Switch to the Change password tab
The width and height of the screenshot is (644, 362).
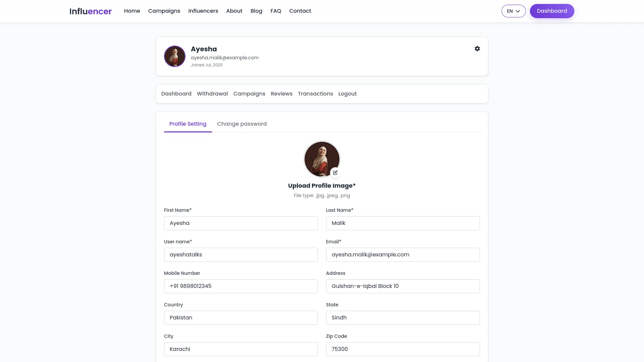[242, 124]
